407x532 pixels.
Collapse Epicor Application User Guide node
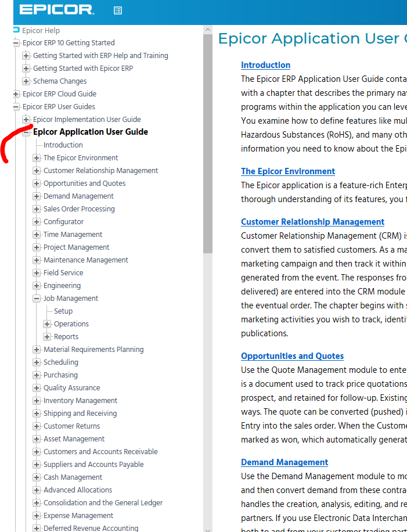[26, 132]
